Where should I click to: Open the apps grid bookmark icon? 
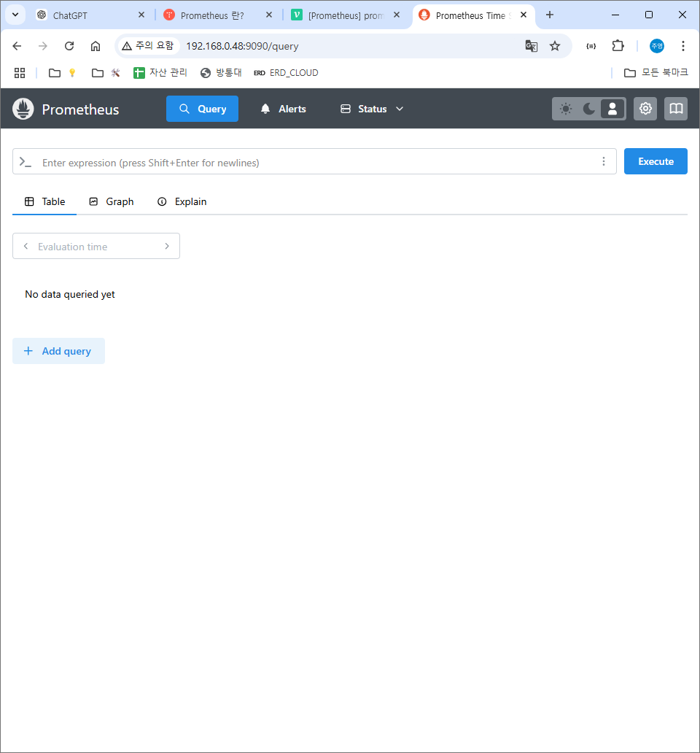[20, 73]
